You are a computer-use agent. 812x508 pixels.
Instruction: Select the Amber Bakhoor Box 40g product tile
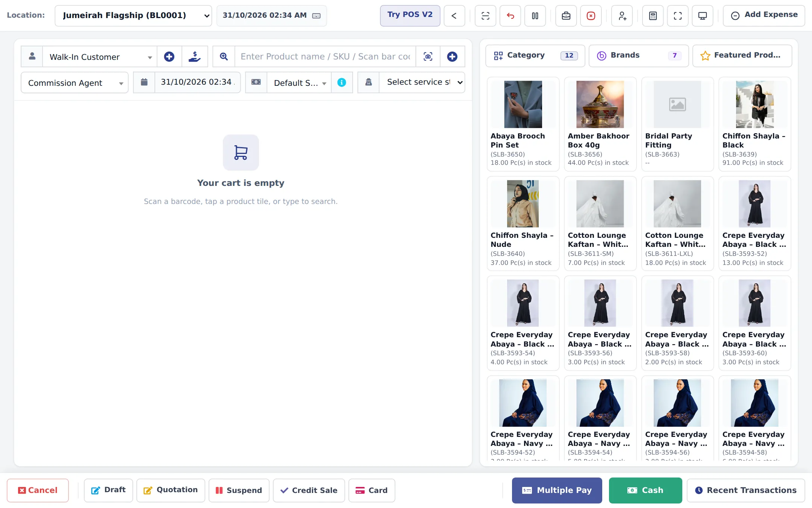600,124
